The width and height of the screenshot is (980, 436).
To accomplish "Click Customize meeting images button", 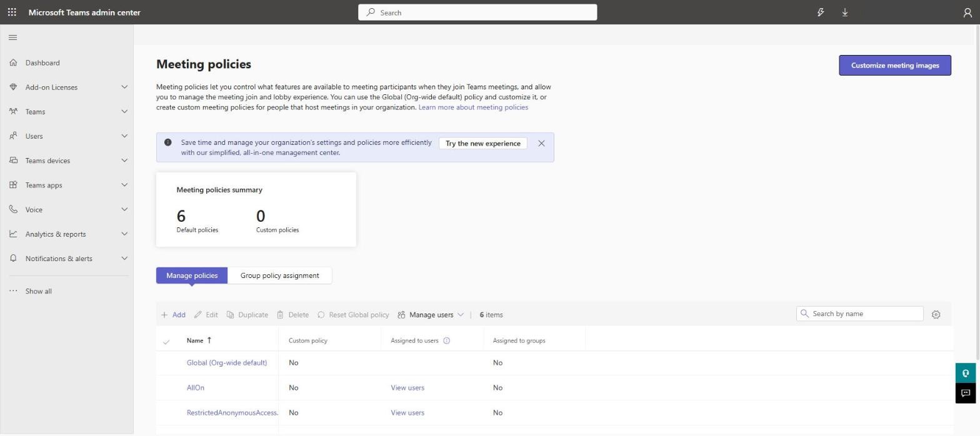I will (x=895, y=65).
